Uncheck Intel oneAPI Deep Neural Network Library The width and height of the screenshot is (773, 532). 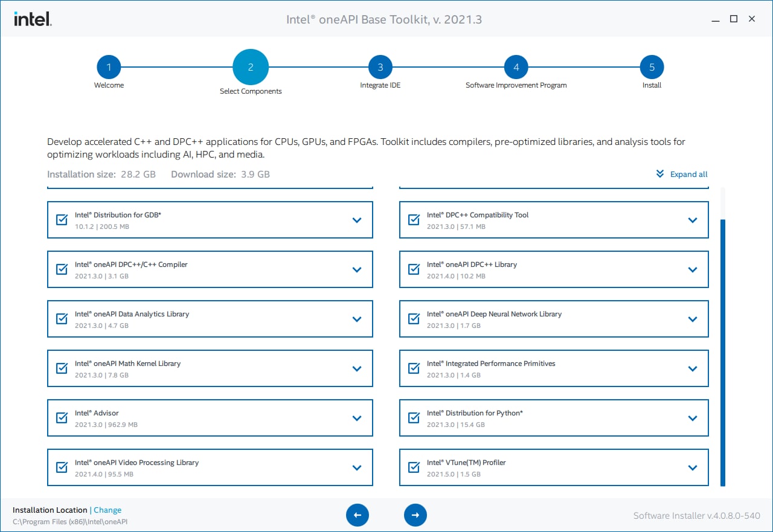point(414,319)
